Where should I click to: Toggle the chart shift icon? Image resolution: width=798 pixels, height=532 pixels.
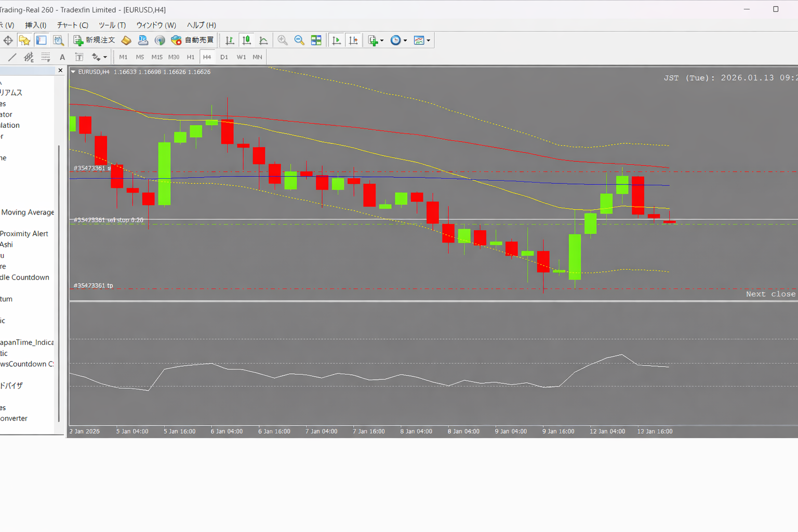click(353, 40)
